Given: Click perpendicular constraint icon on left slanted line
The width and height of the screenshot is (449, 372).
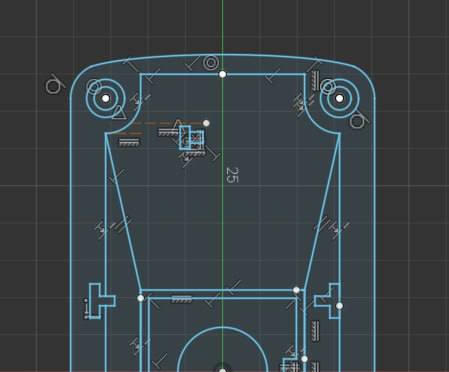Looking at the screenshot, I should coord(117,176).
